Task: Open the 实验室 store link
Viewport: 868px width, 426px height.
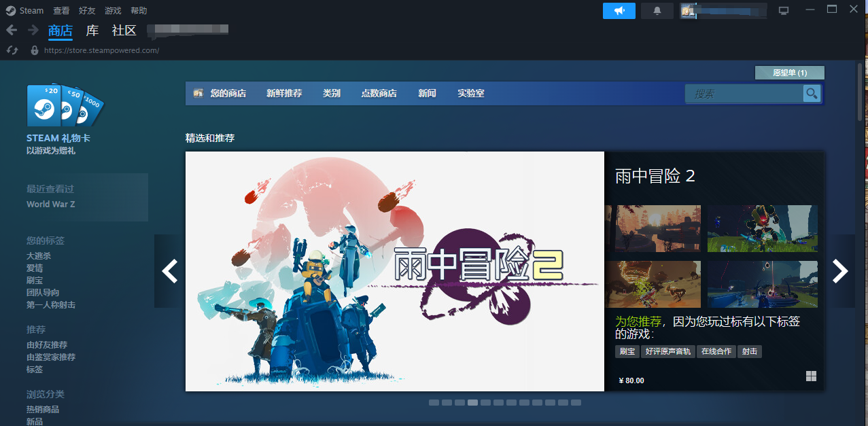Action: pos(471,93)
